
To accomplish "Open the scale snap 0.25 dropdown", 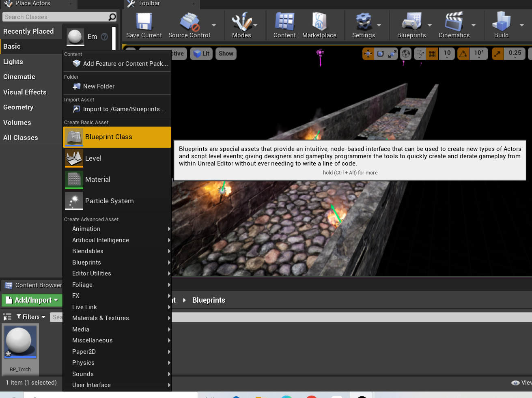I will click(515, 54).
